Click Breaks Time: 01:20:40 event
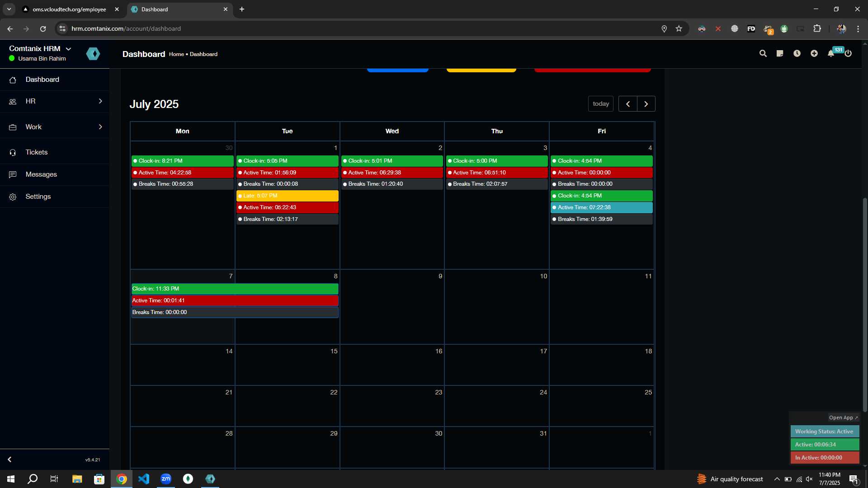Viewport: 868px width, 488px height. (392, 184)
